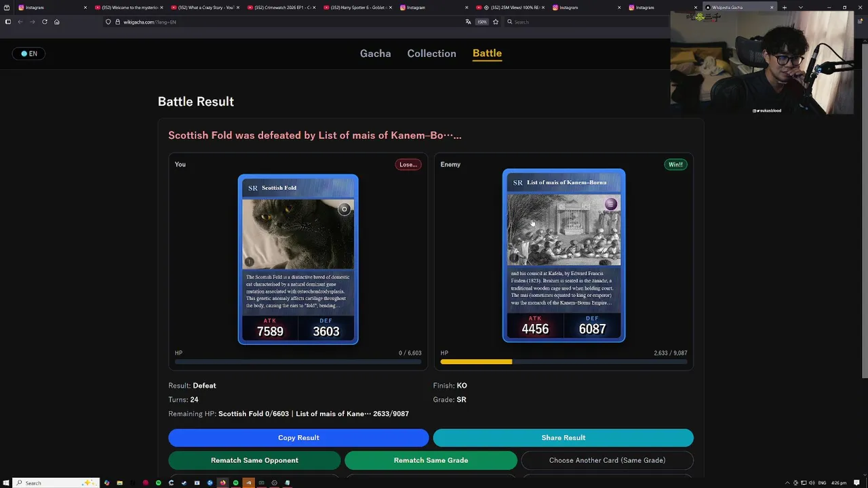Open the list all tabs dropdown
This screenshot has height=488, width=868.
pyautogui.click(x=801, y=7)
